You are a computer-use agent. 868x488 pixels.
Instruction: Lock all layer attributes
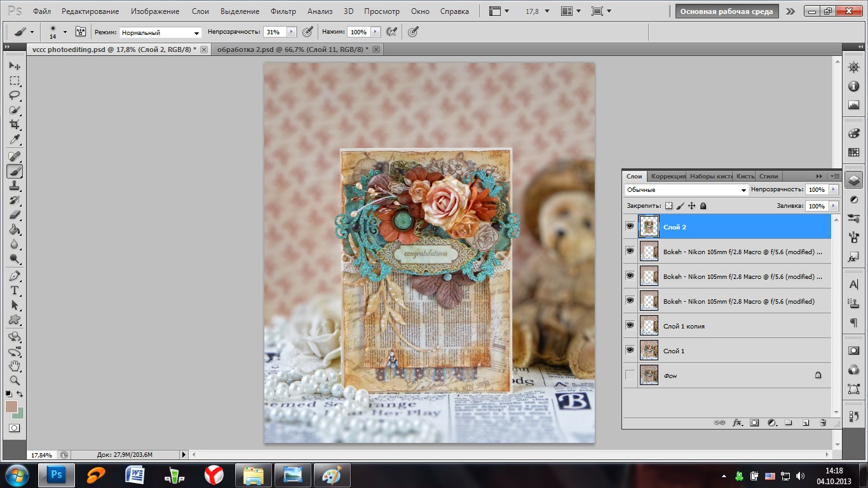(703, 206)
